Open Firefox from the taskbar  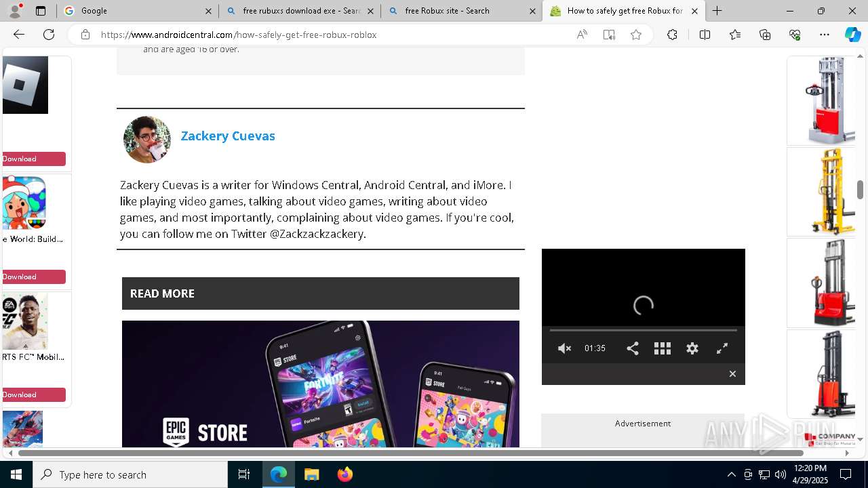(x=345, y=474)
